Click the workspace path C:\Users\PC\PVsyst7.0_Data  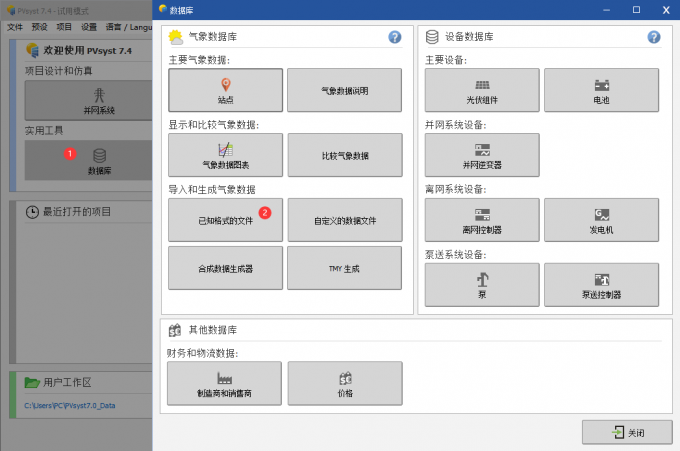click(x=69, y=406)
